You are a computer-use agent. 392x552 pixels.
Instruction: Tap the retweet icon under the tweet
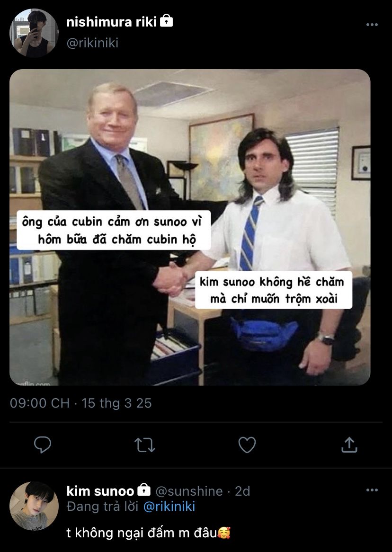(x=145, y=445)
